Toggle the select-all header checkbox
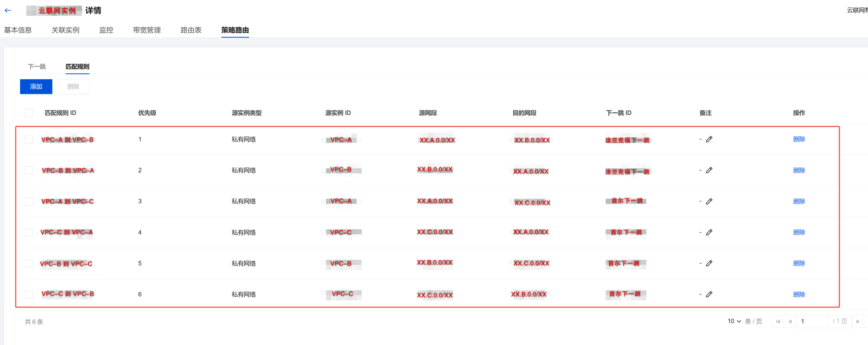Image resolution: width=868 pixels, height=345 pixels. tap(29, 113)
